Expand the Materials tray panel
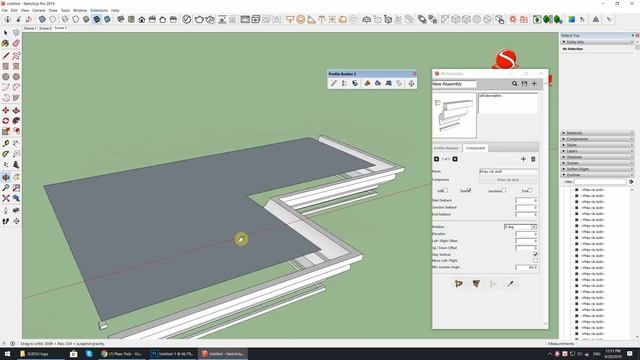 tap(597, 133)
